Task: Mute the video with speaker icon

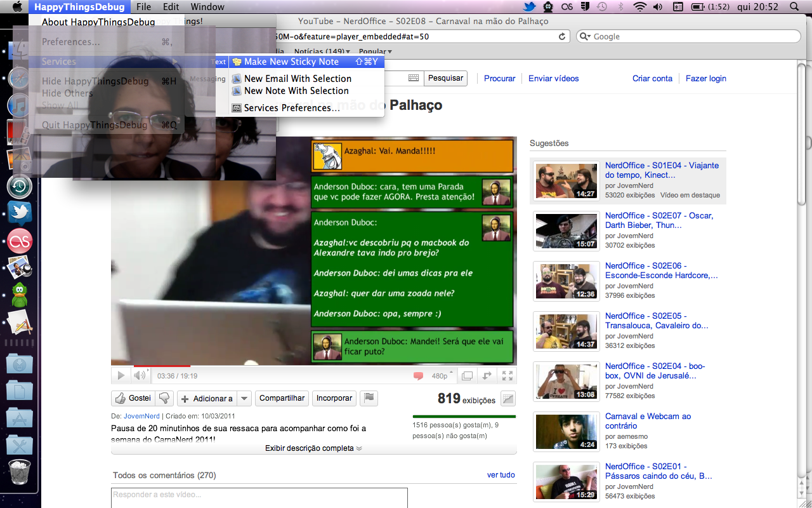Action: click(139, 376)
